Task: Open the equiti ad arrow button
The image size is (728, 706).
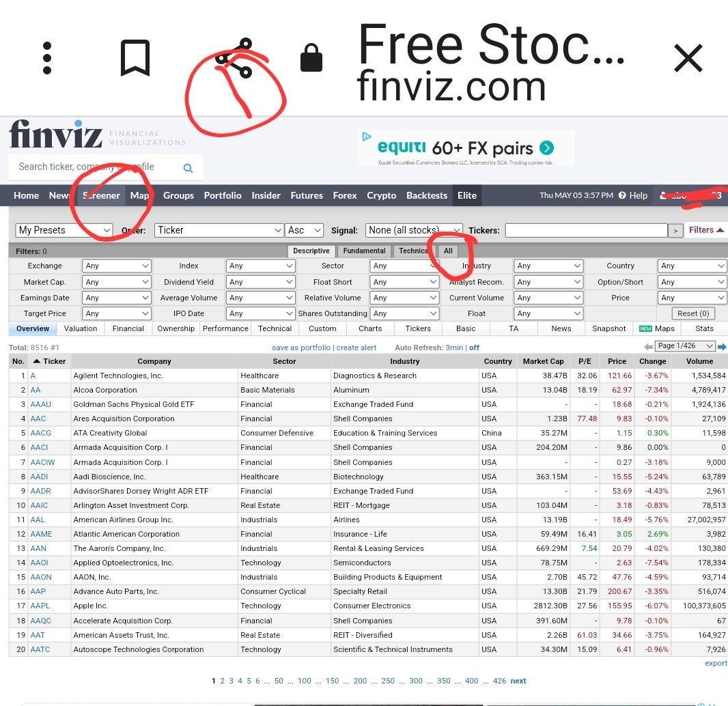Action: [546, 147]
